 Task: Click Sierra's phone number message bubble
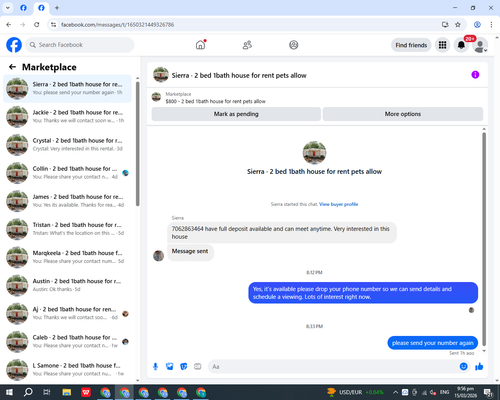(282, 233)
